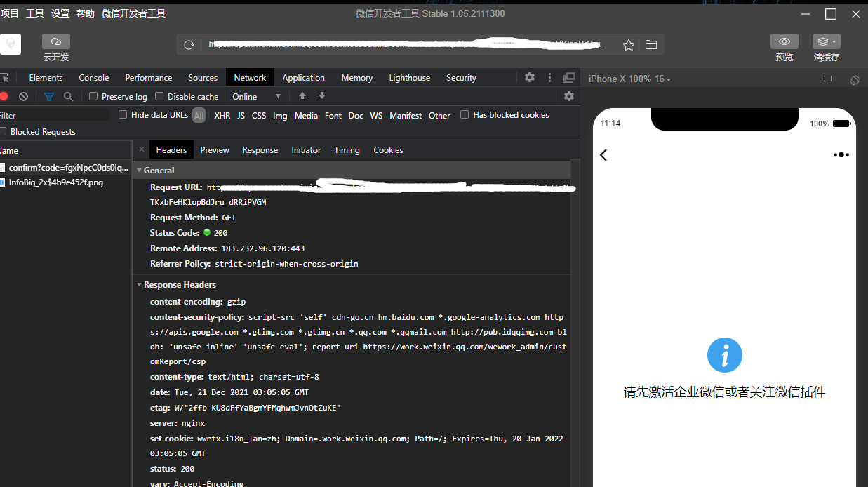Click the Filter input field

54,115
